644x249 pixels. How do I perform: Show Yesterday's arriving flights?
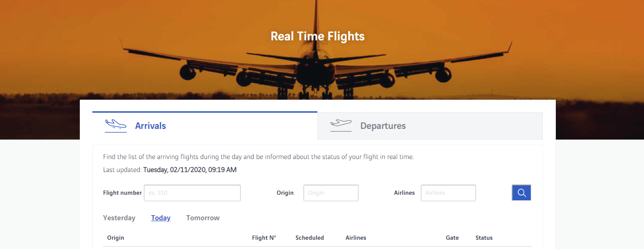pyautogui.click(x=119, y=218)
